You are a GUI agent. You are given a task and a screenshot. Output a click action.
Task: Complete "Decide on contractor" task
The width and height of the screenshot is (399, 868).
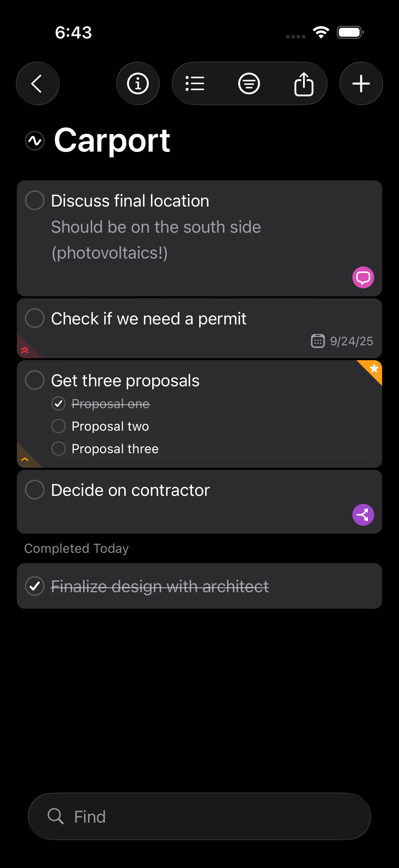(x=35, y=490)
